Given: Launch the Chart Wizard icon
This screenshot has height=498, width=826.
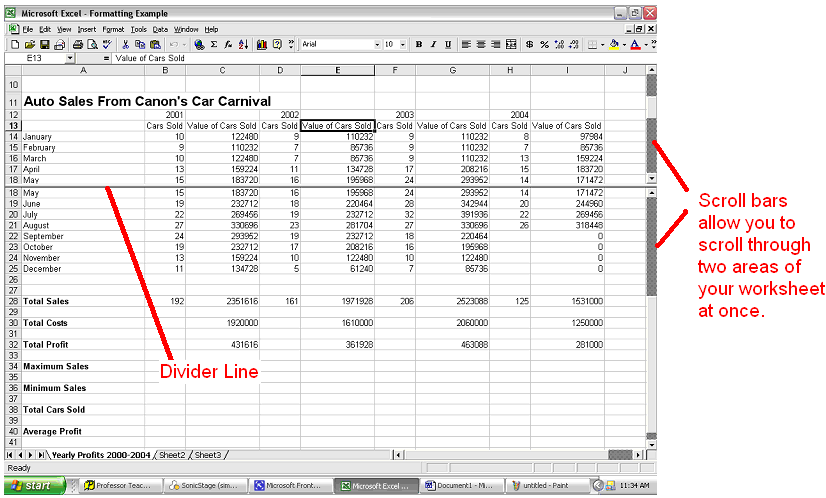Looking at the screenshot, I should point(262,45).
